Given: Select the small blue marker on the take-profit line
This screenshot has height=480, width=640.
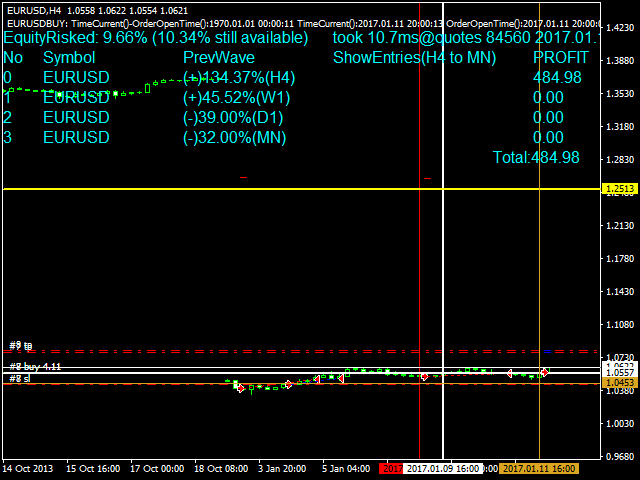Looking at the screenshot, I should point(547,351).
